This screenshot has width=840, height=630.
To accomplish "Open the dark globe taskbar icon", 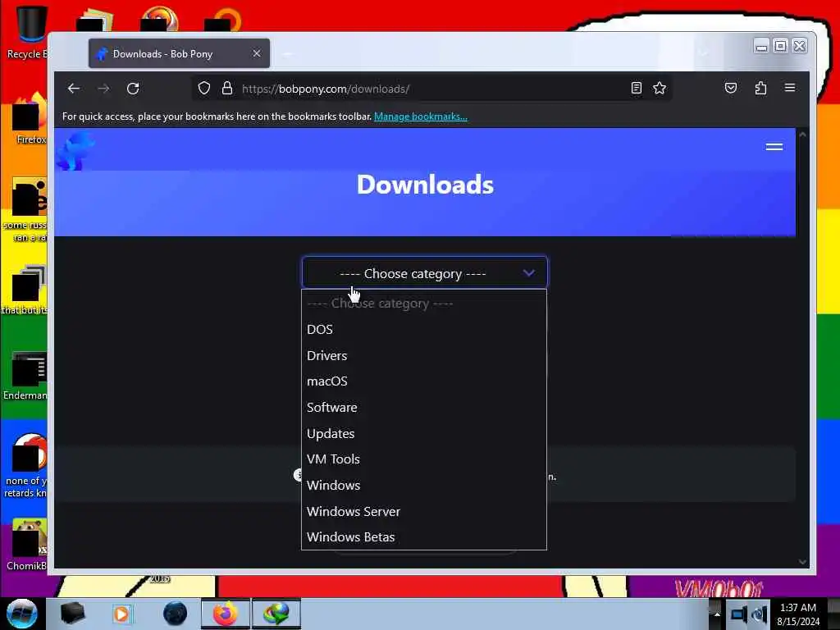I will [x=175, y=614].
